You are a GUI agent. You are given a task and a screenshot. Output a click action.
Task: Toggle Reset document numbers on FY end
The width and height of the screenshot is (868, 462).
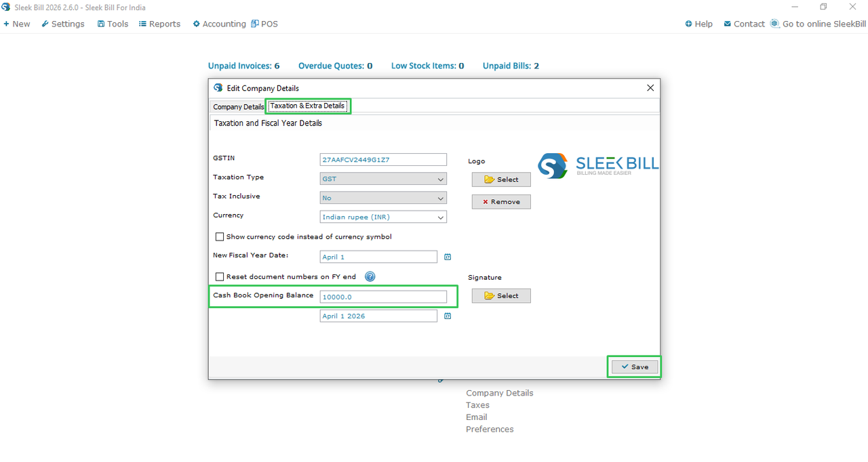220,276
